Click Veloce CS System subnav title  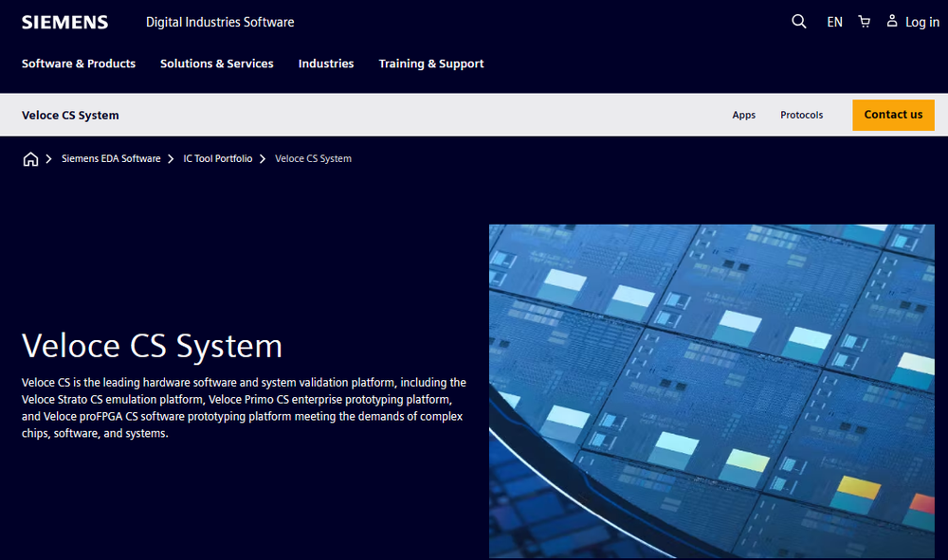click(70, 115)
